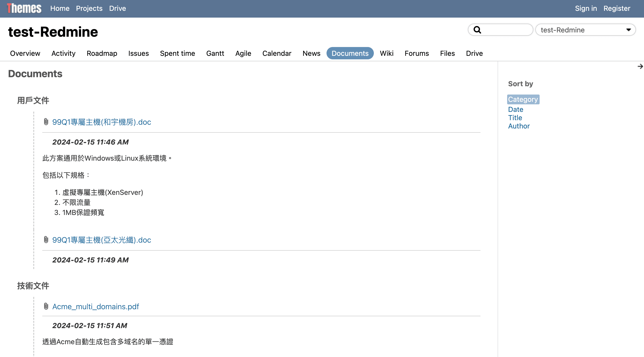Sort documents by Date
Viewport: 644px width, 357px height.
[x=515, y=109]
